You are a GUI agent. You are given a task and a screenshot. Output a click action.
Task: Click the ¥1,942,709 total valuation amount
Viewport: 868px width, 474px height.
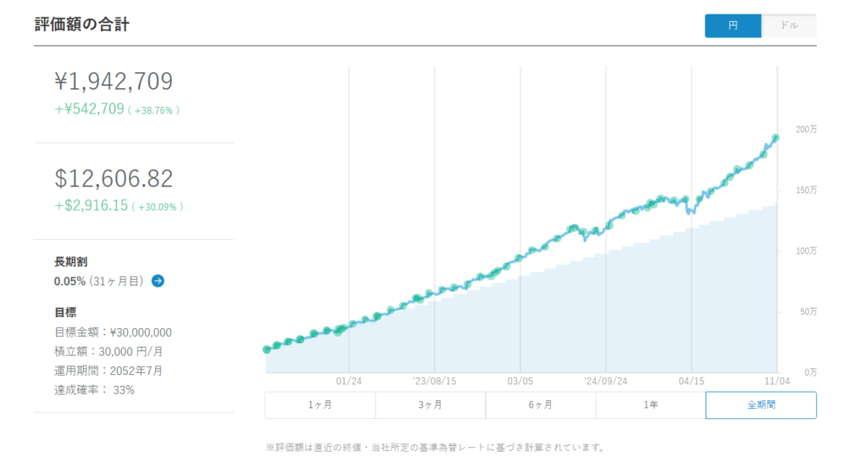pyautogui.click(x=114, y=81)
